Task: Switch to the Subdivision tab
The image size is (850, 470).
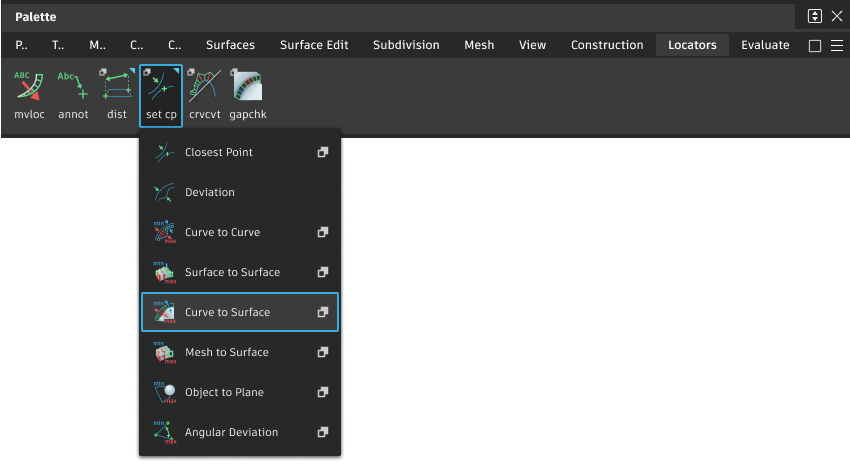Action: (x=406, y=45)
